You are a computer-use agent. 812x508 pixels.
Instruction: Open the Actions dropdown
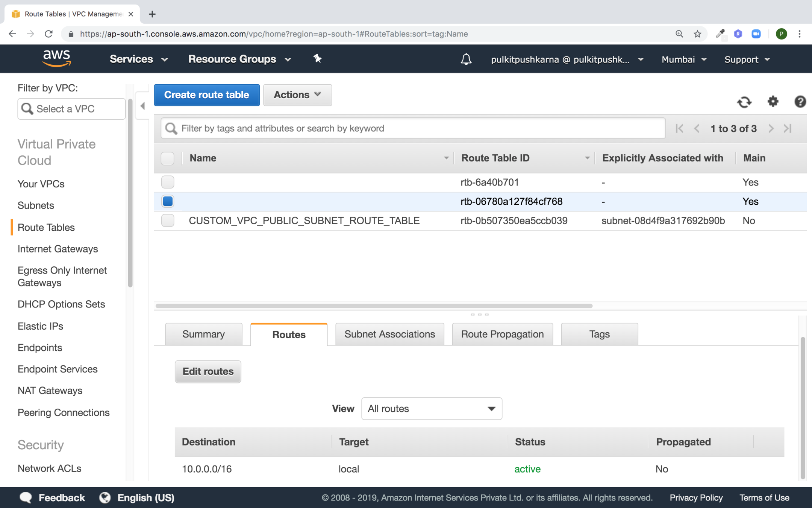[297, 95]
